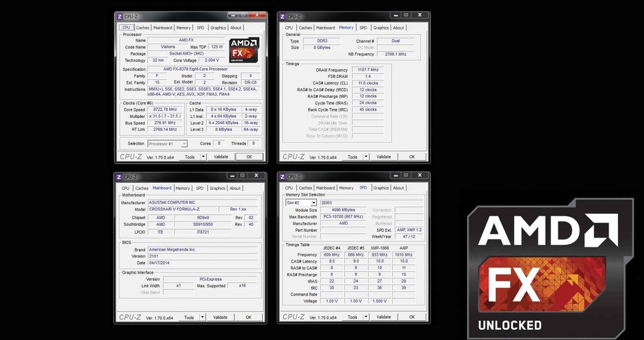Click the CPU-Z title icon in the Memory window
The image size is (644, 340).
[282, 17]
